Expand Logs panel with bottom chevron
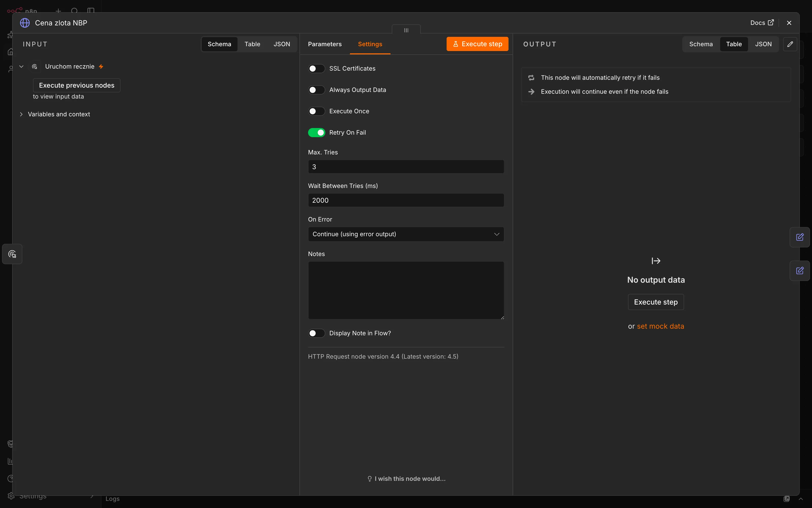 click(801, 499)
